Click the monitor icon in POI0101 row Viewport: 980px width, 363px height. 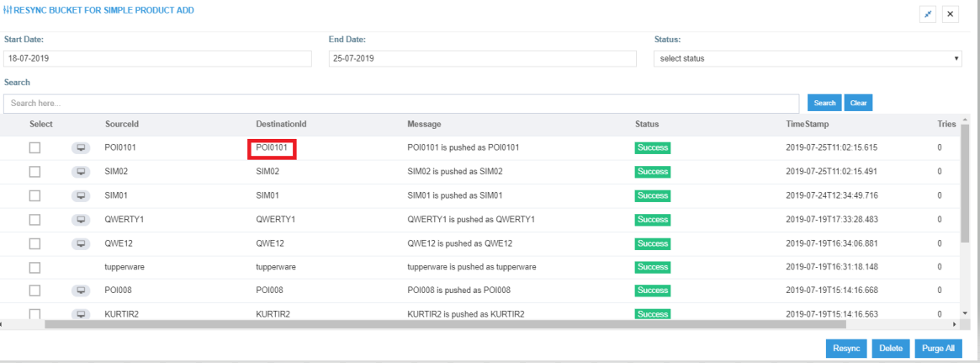point(82,148)
